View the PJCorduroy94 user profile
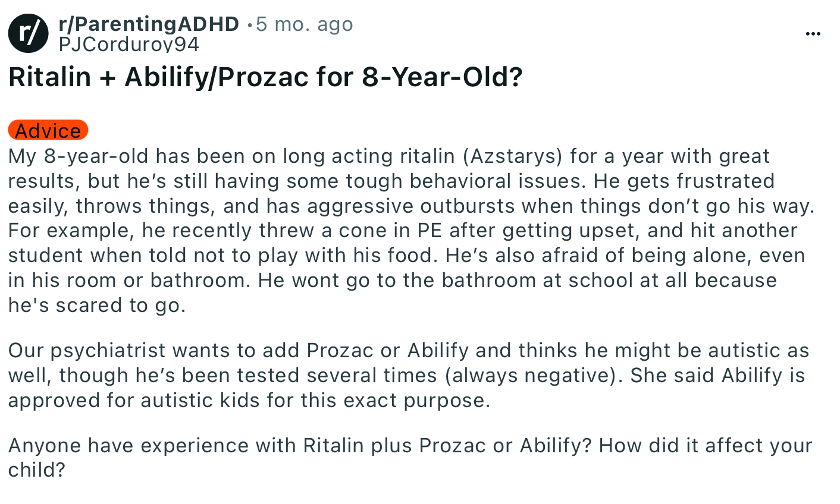Viewport: 840px width, 504px height. point(129,45)
